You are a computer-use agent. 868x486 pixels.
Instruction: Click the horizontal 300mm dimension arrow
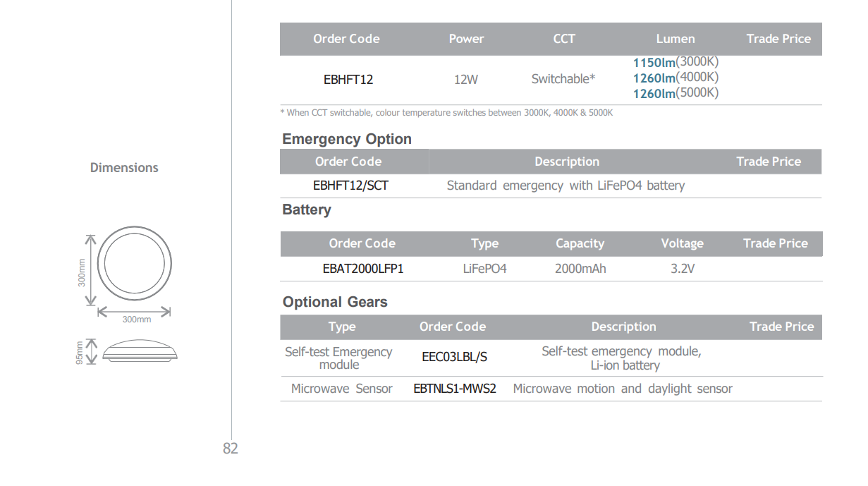click(x=134, y=310)
